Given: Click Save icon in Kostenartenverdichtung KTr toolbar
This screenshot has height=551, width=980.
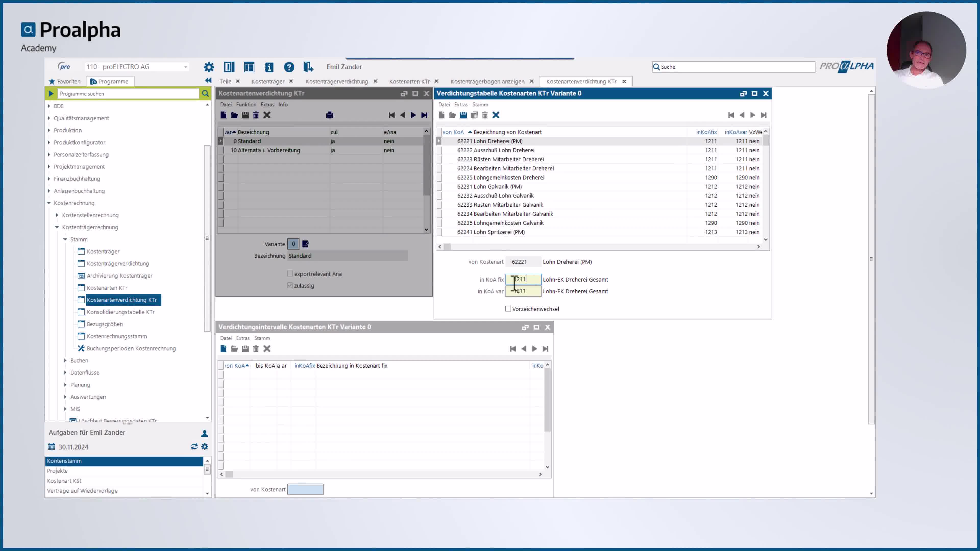Looking at the screenshot, I should tap(245, 115).
